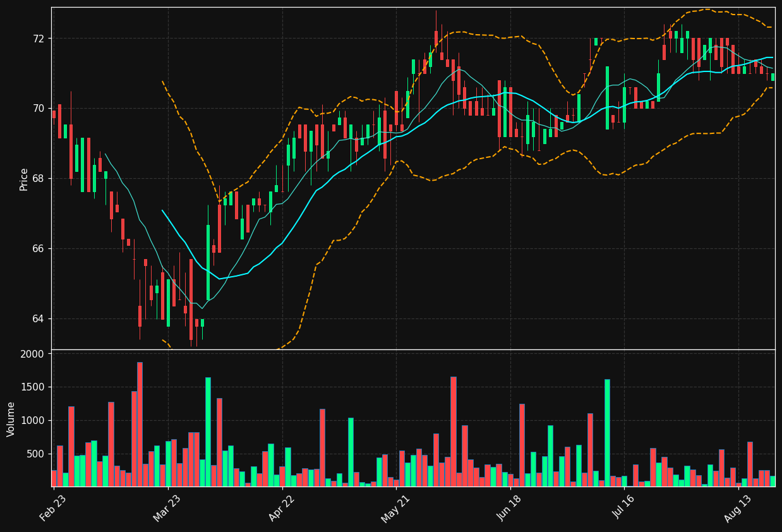
Task: Select the 2000 volume tick label
Action: [33, 354]
